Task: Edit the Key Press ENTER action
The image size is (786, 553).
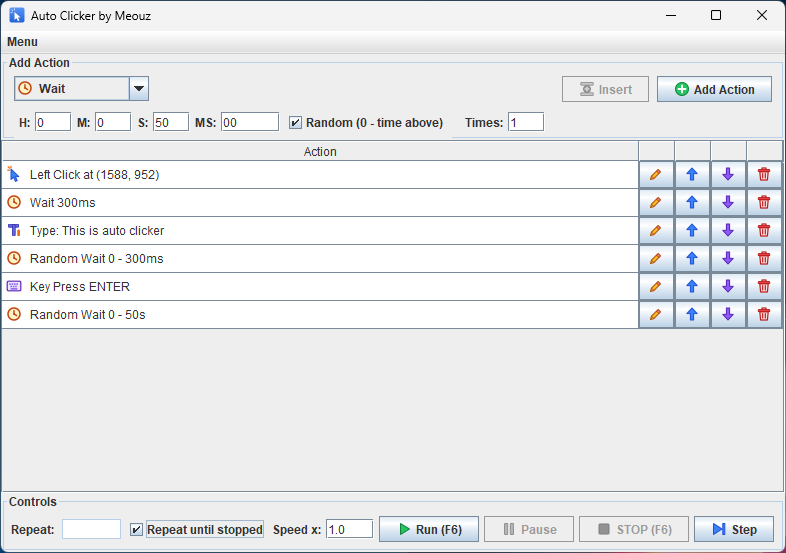Action: (656, 287)
